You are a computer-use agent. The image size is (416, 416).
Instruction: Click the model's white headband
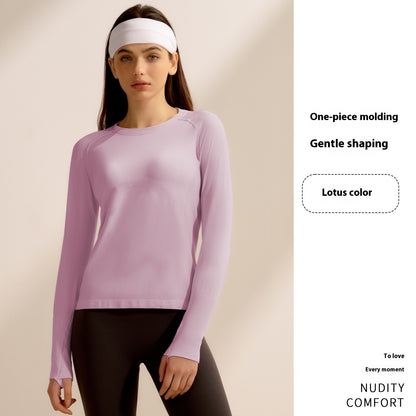tap(143, 36)
